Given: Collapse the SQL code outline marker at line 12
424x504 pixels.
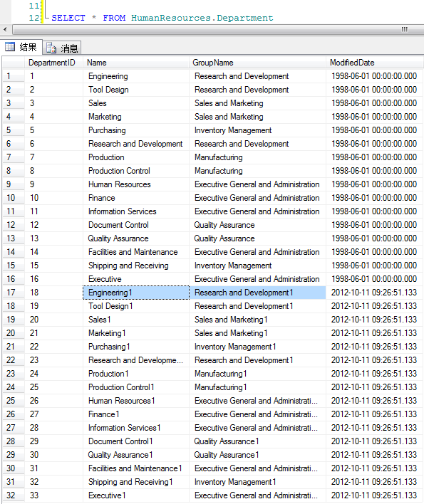Looking at the screenshot, I should click(46, 18).
